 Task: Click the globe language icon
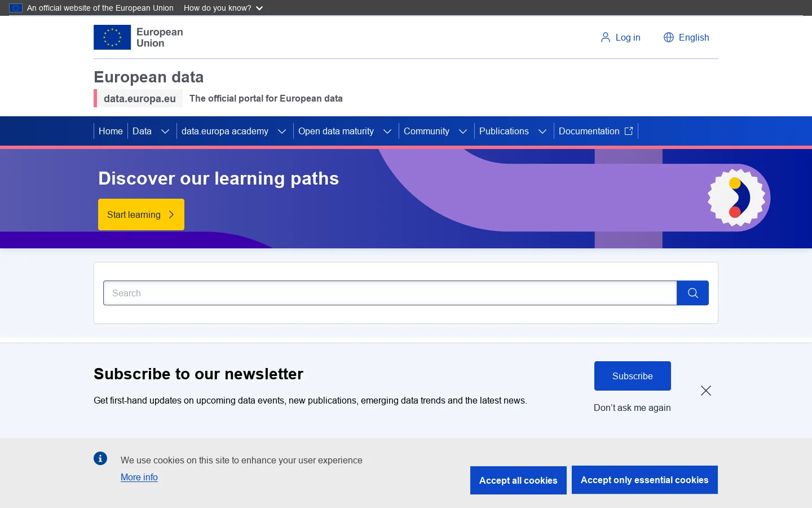click(x=669, y=37)
